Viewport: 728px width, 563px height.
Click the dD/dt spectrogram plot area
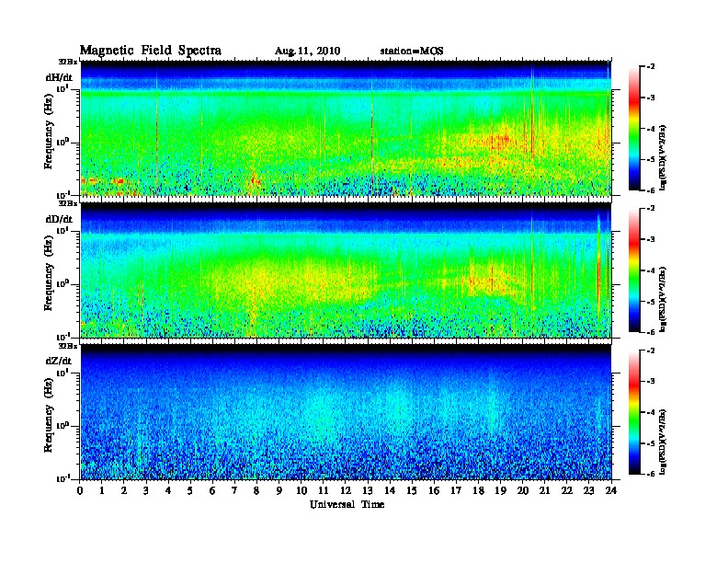(x=346, y=270)
